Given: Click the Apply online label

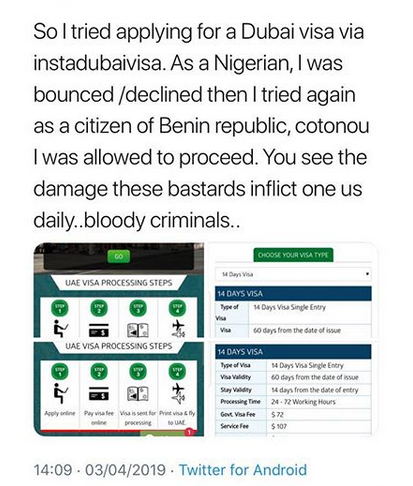Looking at the screenshot, I should [60, 413].
